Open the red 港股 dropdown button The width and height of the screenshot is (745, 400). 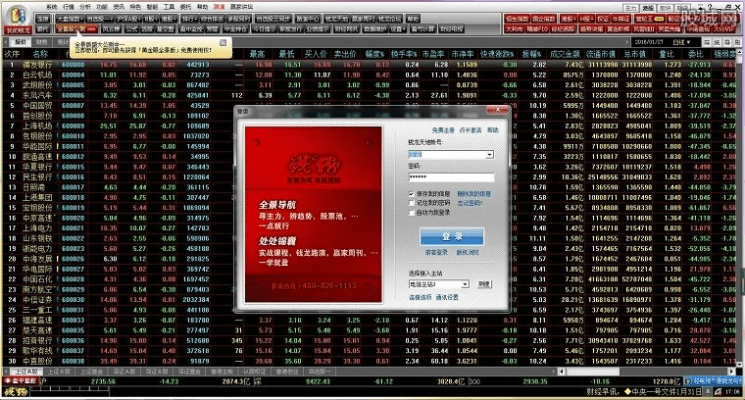pos(568,19)
